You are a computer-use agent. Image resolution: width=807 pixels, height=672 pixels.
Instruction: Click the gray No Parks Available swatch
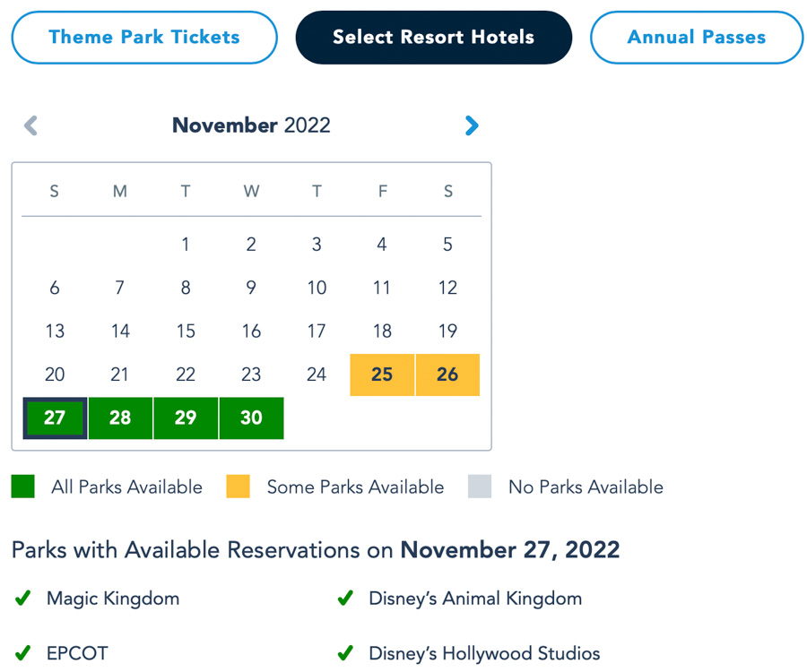coord(480,487)
